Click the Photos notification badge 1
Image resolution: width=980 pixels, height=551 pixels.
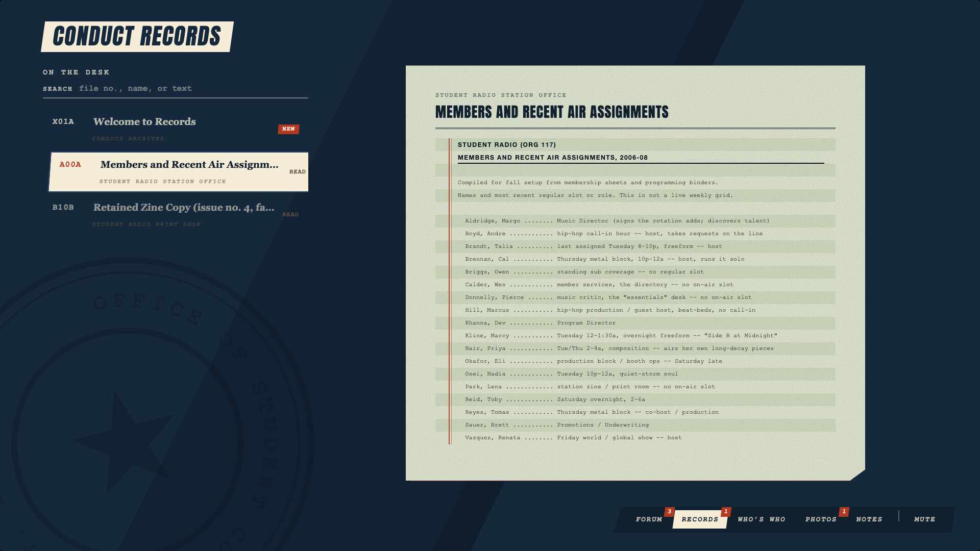pos(844,512)
